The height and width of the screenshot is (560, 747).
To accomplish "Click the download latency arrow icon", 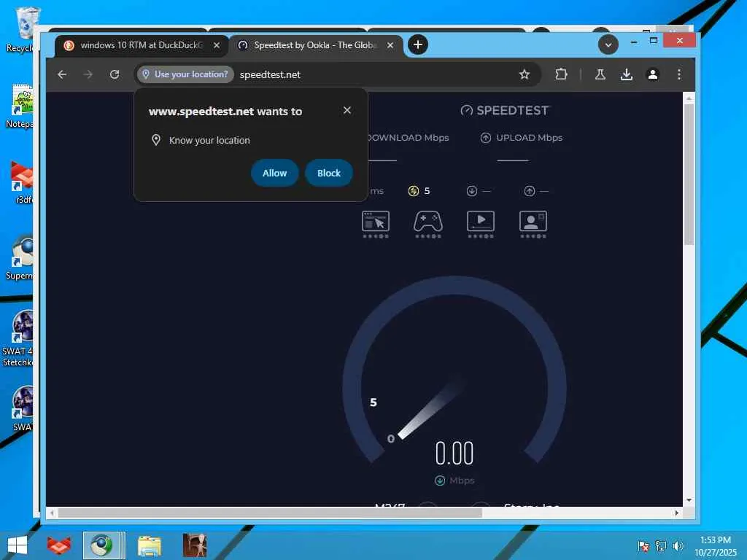I will coord(472,191).
